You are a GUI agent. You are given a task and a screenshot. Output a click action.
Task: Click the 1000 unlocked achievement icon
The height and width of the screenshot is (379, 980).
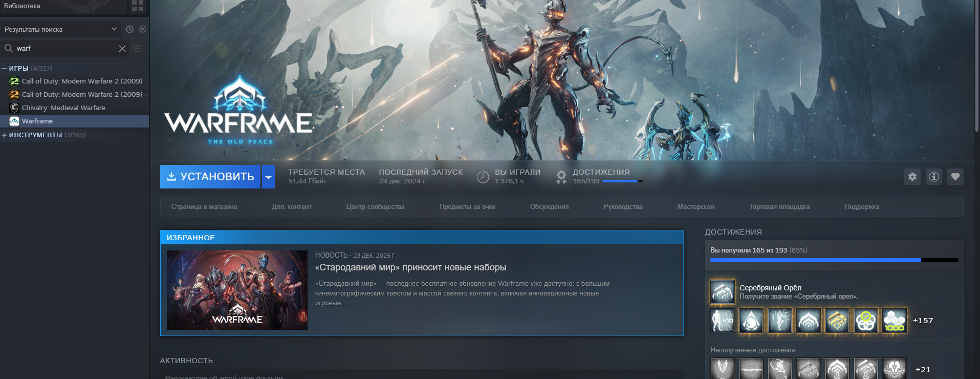(x=895, y=321)
